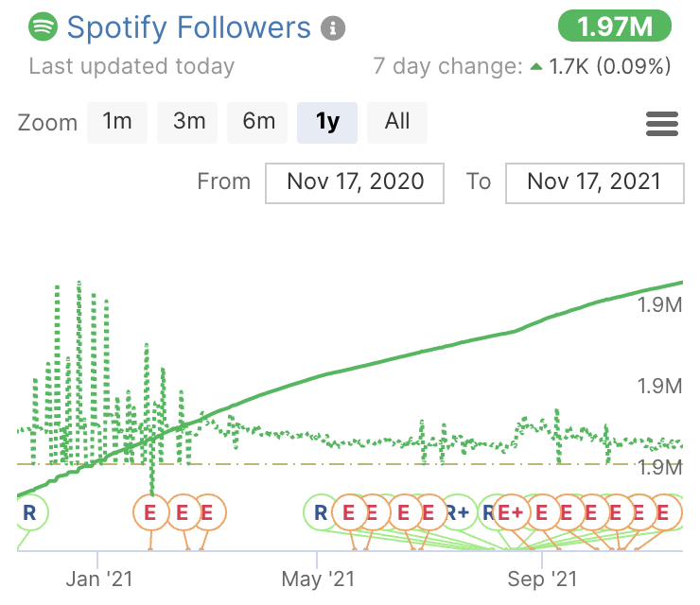This screenshot has height=605, width=700.
Task: Click the R marker near May '21
Action: (x=321, y=513)
